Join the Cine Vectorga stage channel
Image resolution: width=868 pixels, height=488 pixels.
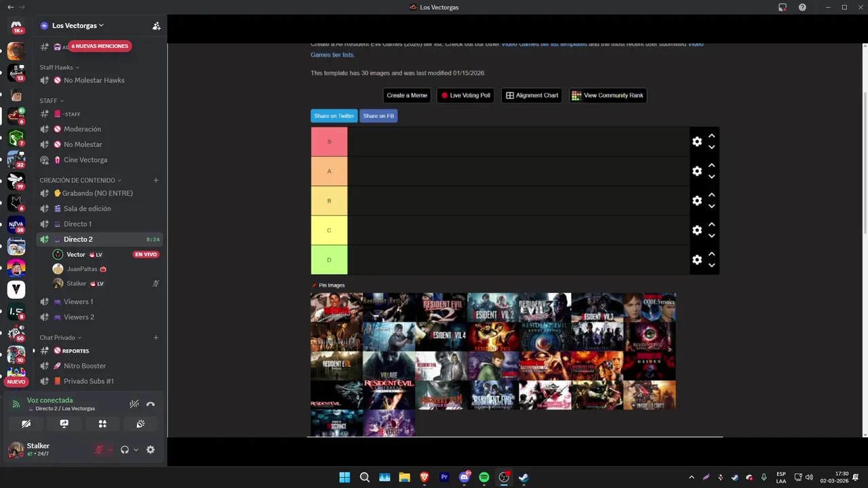click(100, 160)
